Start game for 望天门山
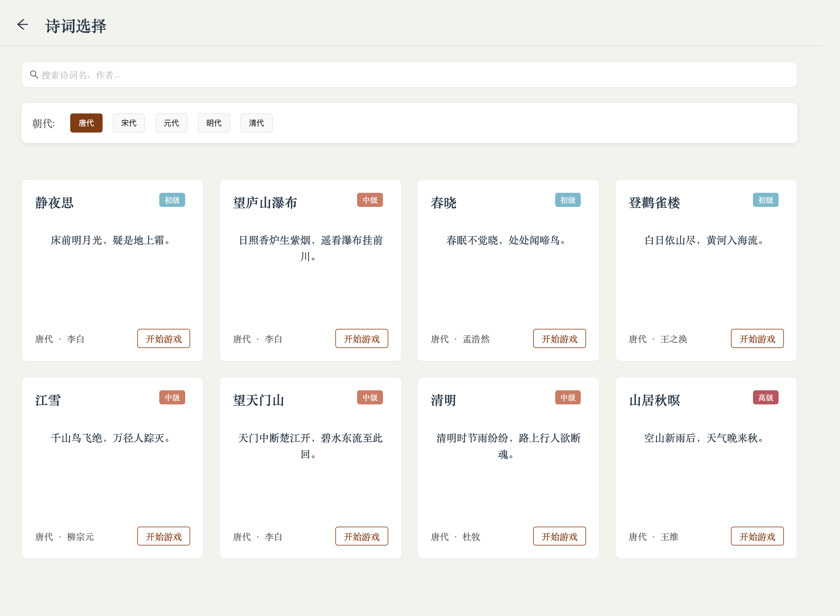840x616 pixels. coord(361,536)
